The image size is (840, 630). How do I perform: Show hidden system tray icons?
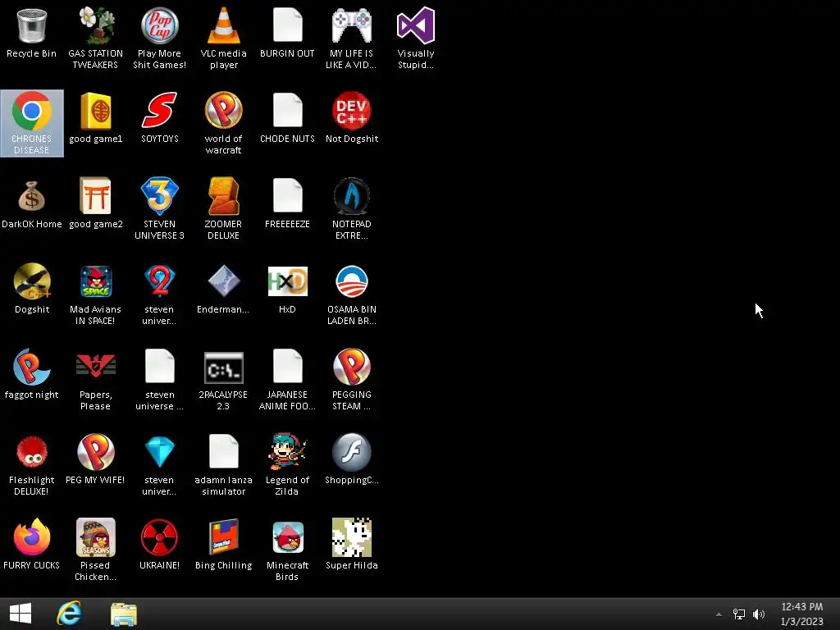[x=719, y=614]
